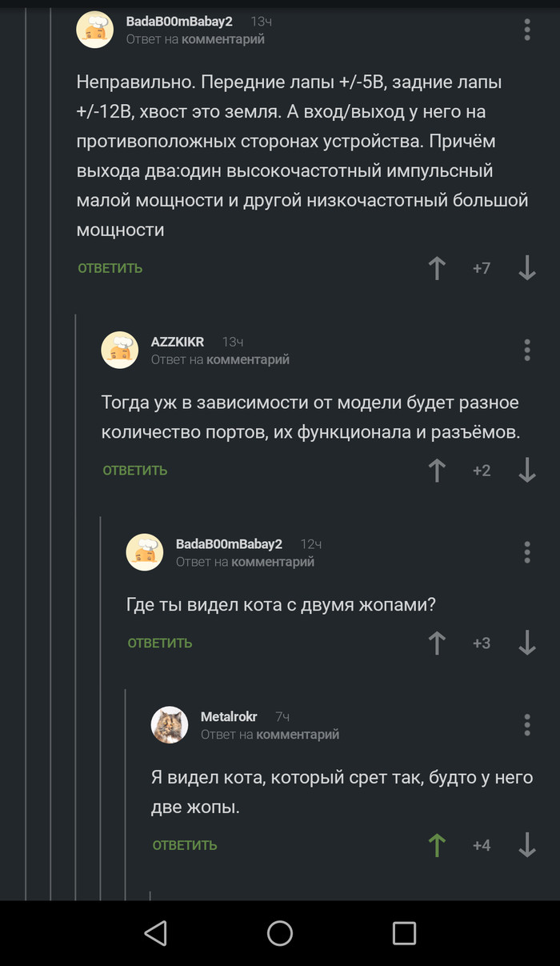Screen dimensions: 560x966
Task: Open the three-dot menu on AZZKIKR's comment
Action: tap(527, 350)
